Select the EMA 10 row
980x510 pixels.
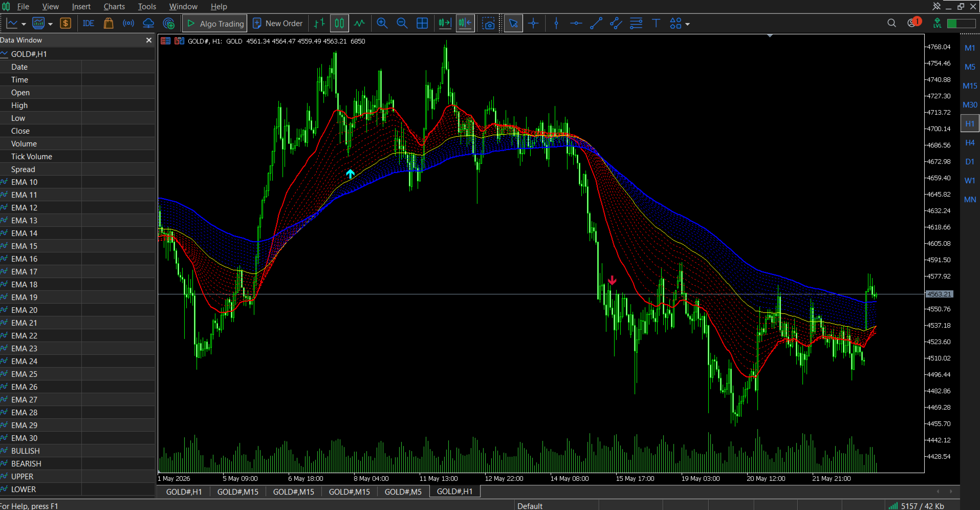(x=77, y=182)
